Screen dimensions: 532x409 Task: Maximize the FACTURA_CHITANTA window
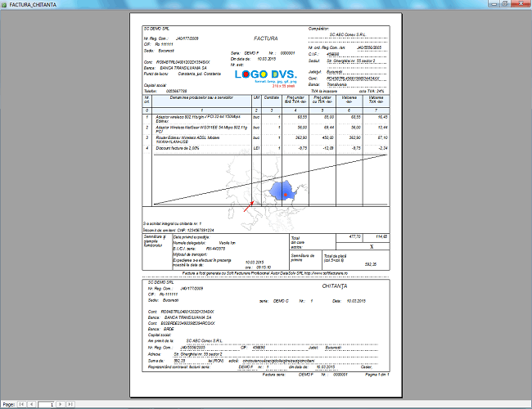click(504, 4)
